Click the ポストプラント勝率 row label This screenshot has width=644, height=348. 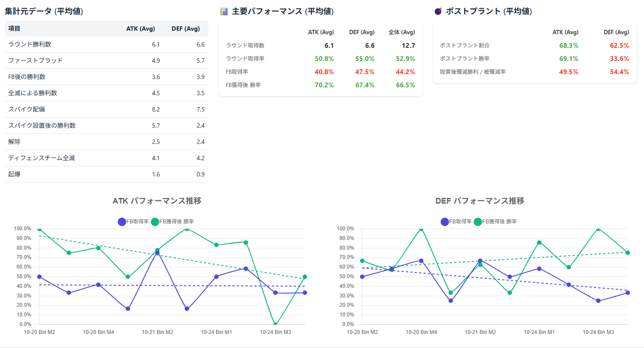tap(465, 59)
